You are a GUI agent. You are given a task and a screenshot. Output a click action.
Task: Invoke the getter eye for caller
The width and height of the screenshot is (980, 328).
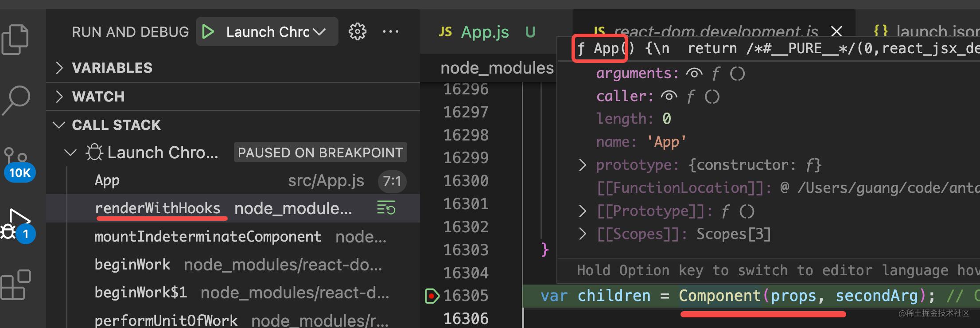point(669,96)
